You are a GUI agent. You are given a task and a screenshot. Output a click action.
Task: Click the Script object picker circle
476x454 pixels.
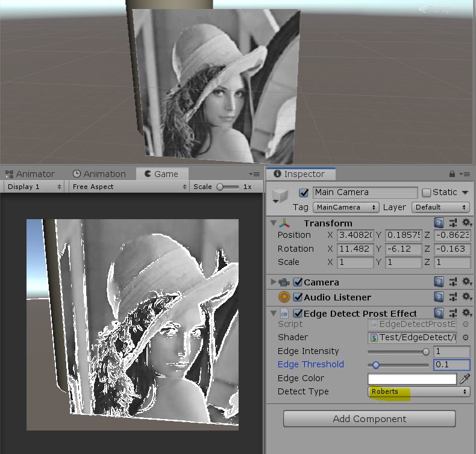(x=465, y=324)
